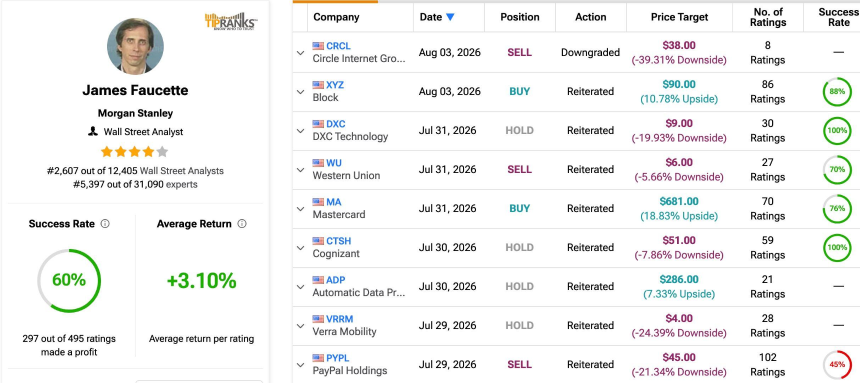Open the CRCL ticker link
Screen dimensions: 860x383
(x=338, y=46)
